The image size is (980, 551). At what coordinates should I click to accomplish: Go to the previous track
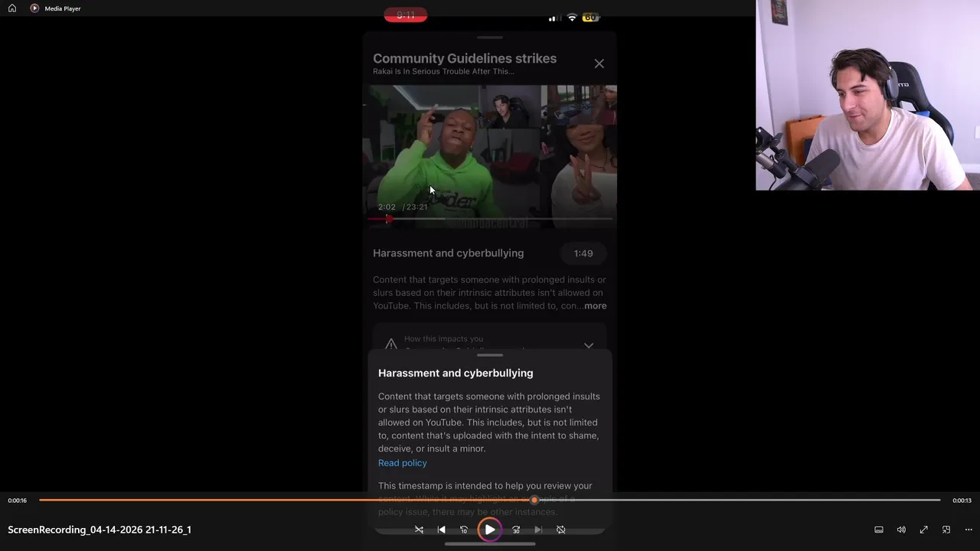click(x=441, y=530)
